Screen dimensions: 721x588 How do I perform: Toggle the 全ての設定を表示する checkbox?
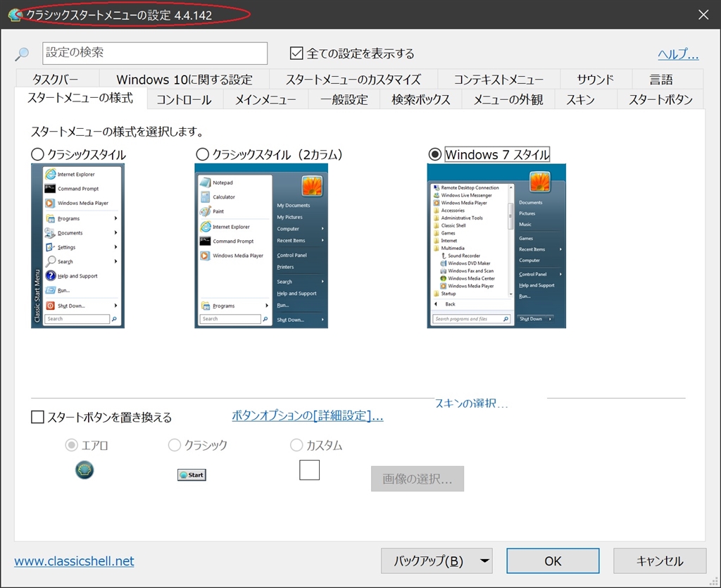[296, 54]
